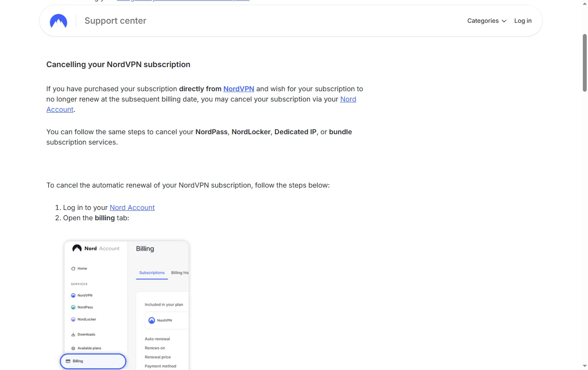This screenshot has width=588, height=370.
Task: Click the text "Open the billing tab:"
Action: pyautogui.click(x=96, y=218)
